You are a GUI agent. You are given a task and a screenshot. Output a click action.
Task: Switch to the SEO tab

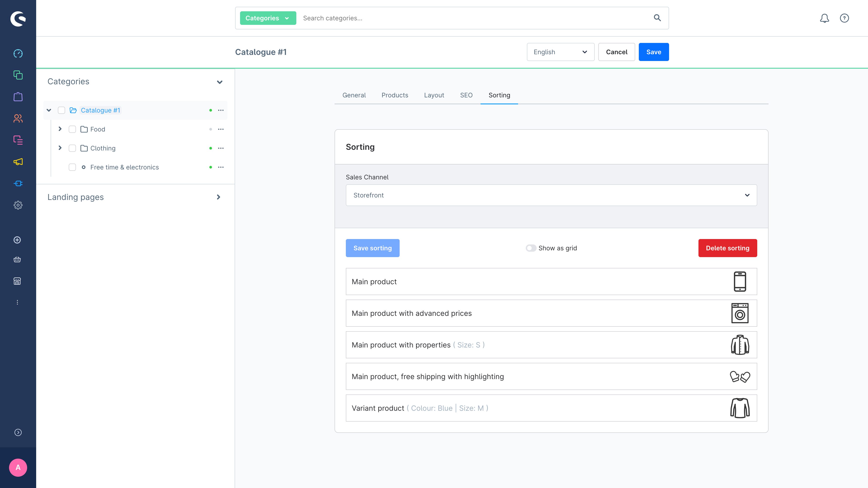tap(466, 95)
